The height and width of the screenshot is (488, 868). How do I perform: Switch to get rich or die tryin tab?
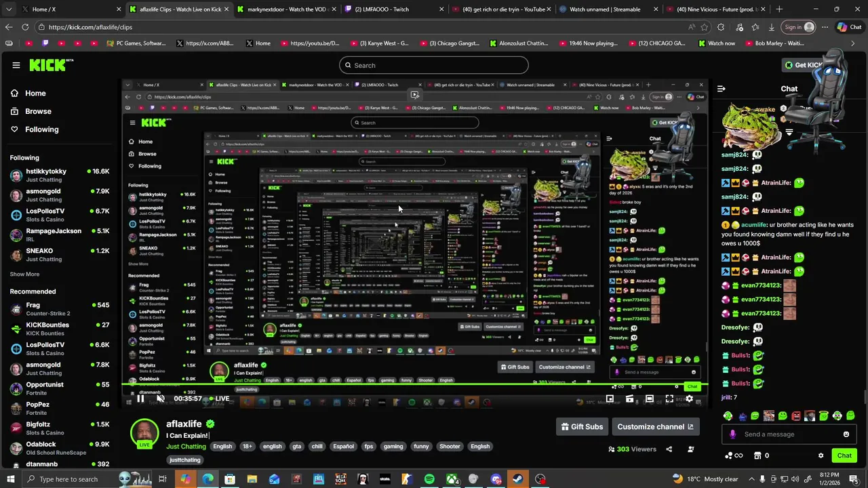point(500,9)
